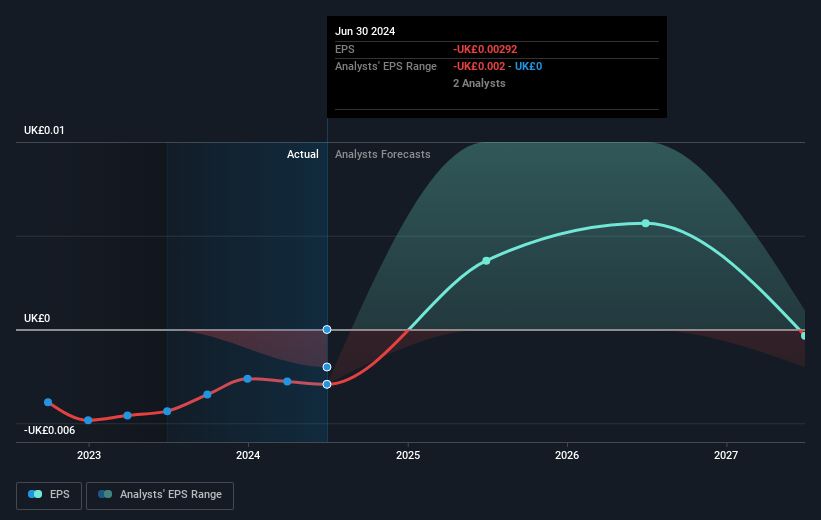This screenshot has height=520, width=821.
Task: Click the blue UK£0 range value in tooltip
Action: point(528,67)
